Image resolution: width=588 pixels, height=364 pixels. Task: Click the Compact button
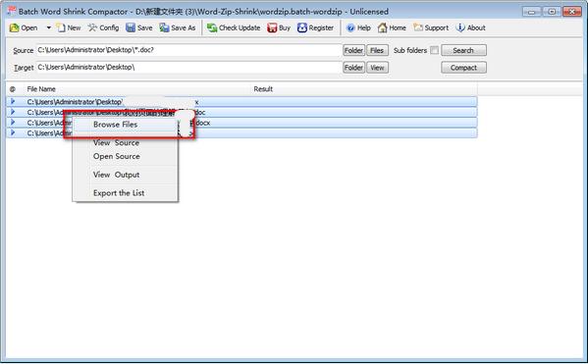point(464,68)
